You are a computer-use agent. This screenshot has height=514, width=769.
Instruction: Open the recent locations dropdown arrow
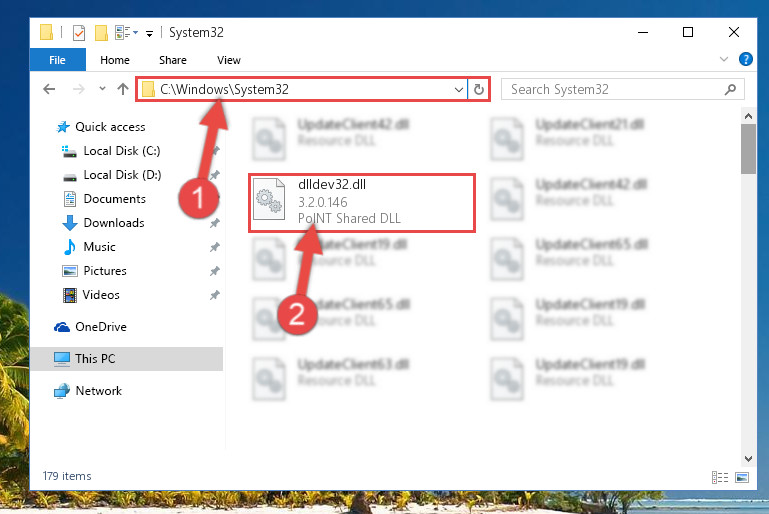[x=102, y=89]
